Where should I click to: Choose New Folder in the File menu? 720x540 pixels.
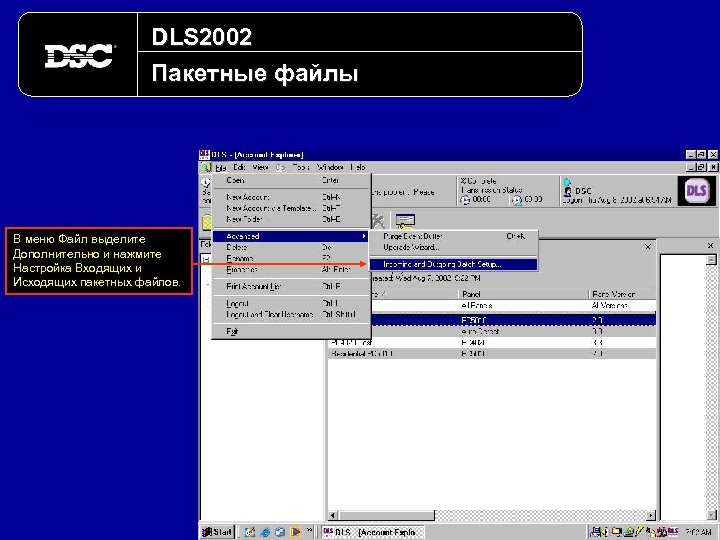[291, 219]
